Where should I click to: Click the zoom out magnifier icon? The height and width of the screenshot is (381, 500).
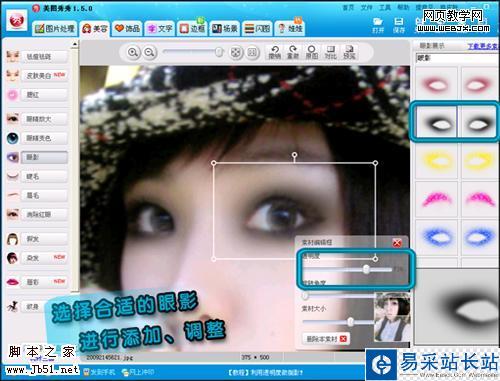click(149, 52)
